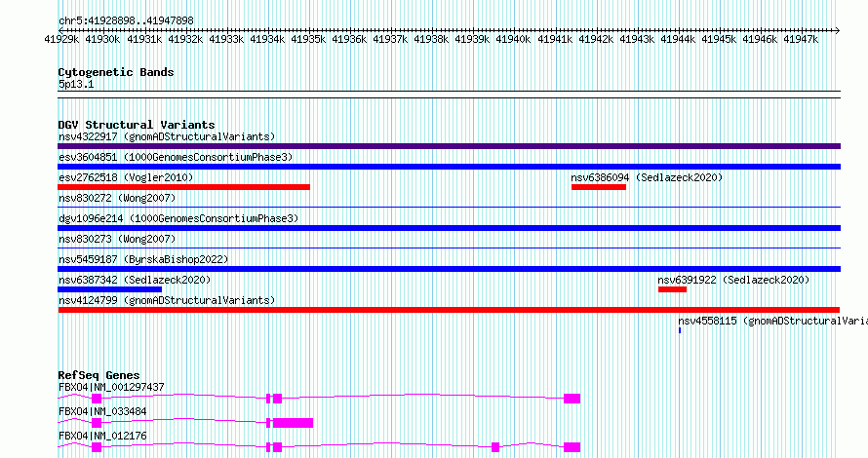The width and height of the screenshot is (868, 458).
Task: Click the FBXO4|NM_012176 transcript label
Action: point(102,436)
